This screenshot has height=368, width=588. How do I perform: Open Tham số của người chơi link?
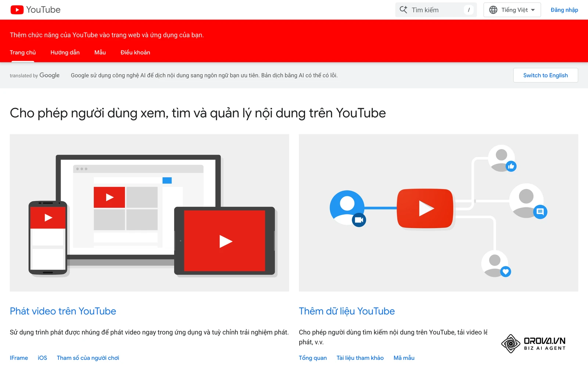(88, 358)
